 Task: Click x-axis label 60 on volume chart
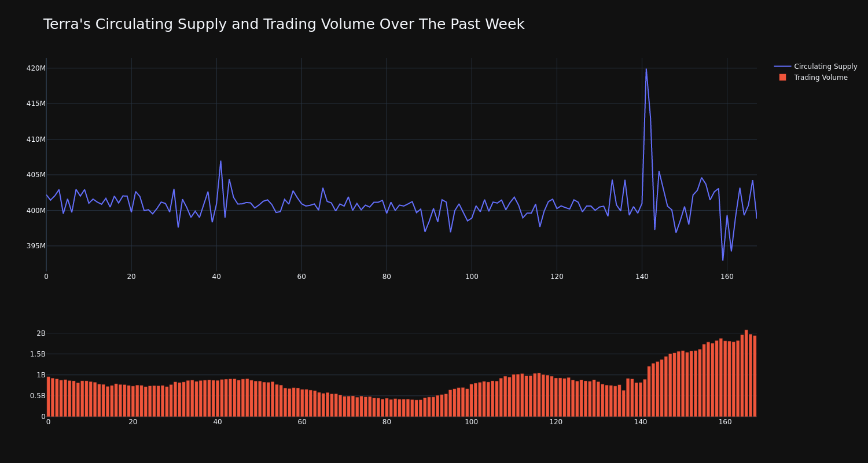pos(302,422)
